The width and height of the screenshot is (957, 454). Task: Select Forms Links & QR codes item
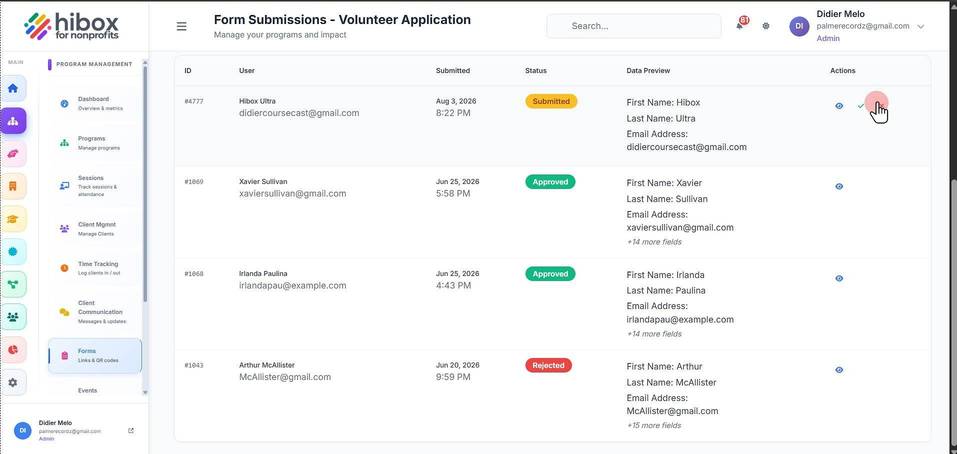point(95,356)
